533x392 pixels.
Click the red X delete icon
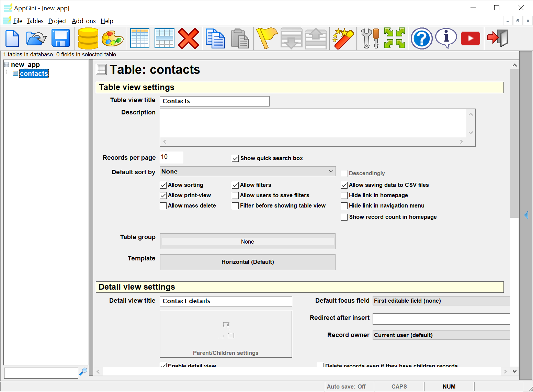pyautogui.click(x=188, y=38)
